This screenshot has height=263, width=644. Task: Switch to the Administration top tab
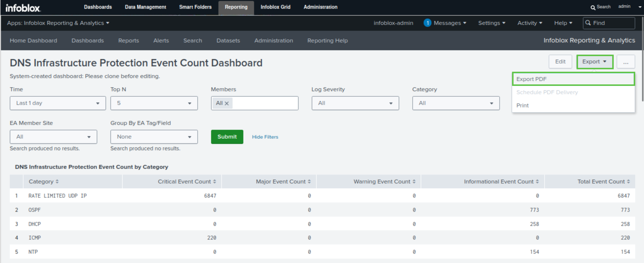(x=321, y=7)
